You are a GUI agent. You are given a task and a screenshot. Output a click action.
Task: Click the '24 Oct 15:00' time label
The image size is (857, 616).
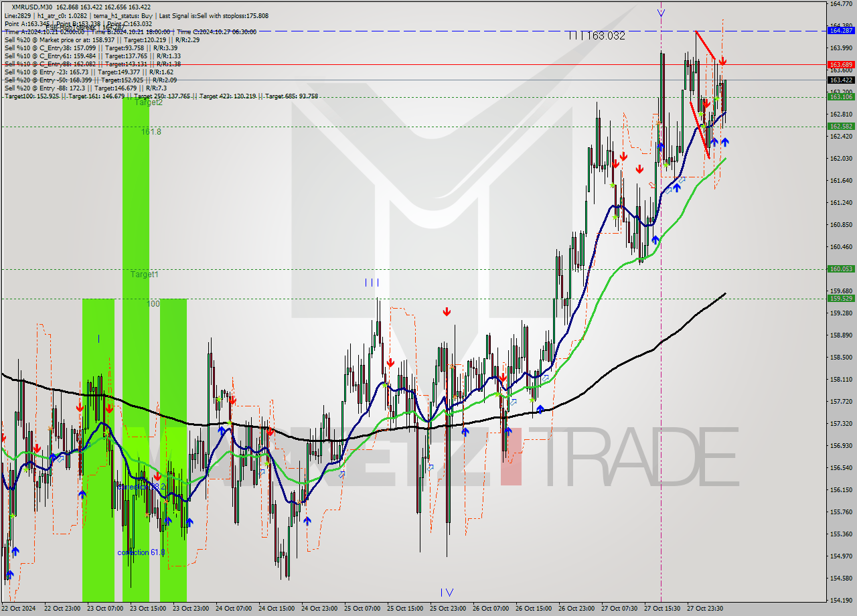pos(277,609)
